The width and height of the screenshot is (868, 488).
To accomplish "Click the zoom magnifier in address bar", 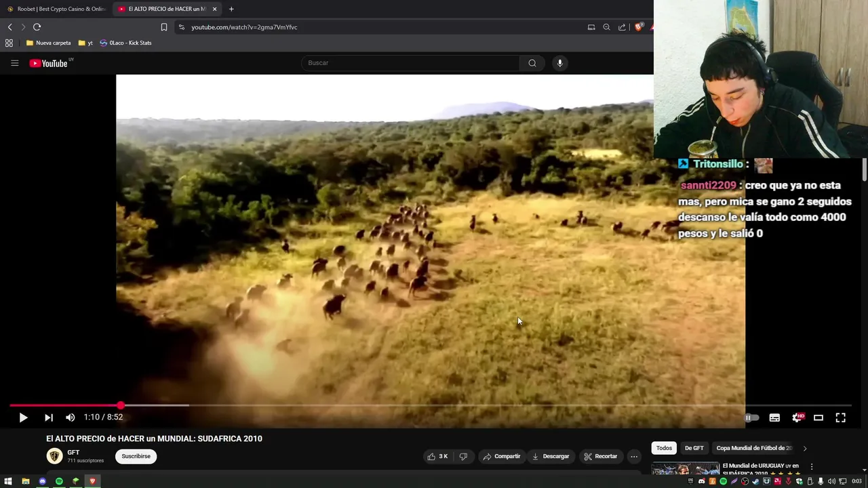I will coord(607,27).
